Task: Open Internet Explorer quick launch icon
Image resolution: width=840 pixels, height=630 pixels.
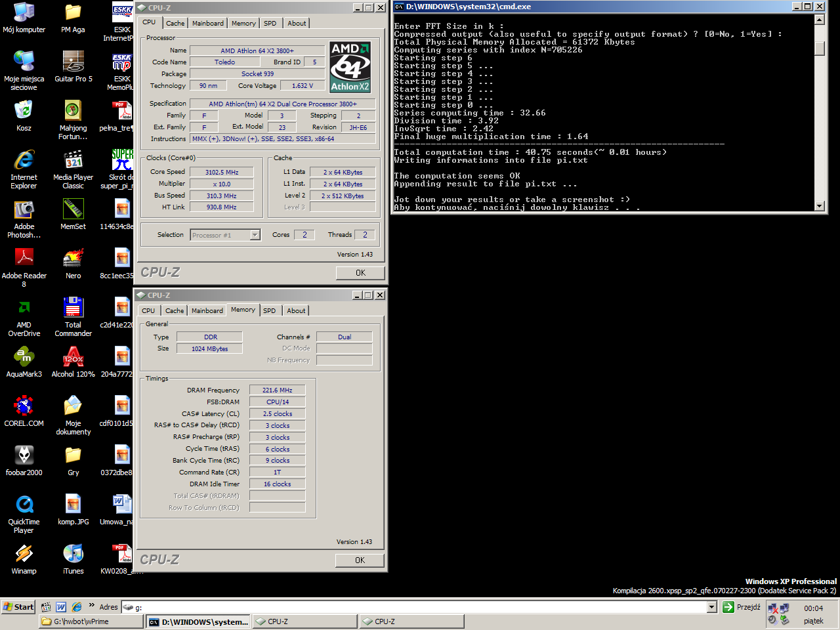Action: click(77, 607)
